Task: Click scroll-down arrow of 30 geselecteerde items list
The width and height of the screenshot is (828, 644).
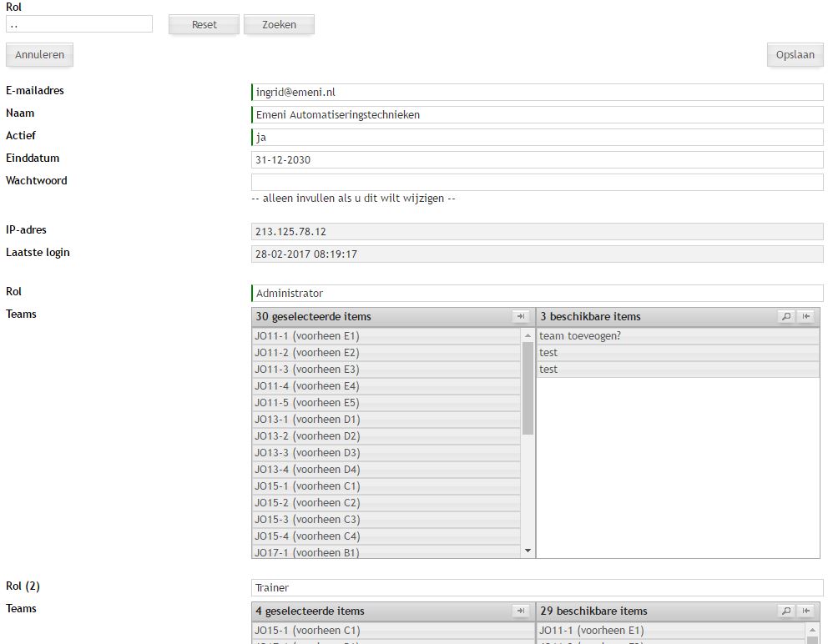Action: [528, 551]
